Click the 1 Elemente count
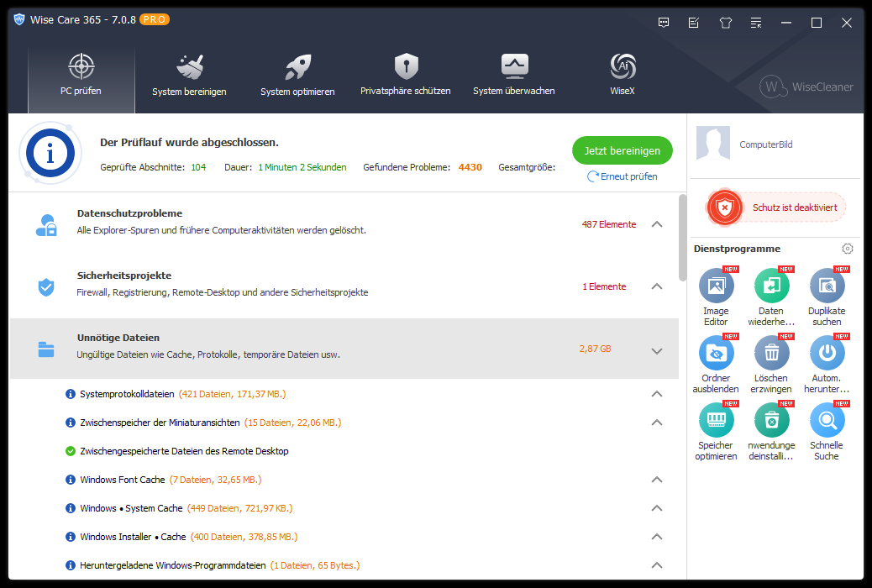This screenshot has height=588, width=872. coord(604,286)
